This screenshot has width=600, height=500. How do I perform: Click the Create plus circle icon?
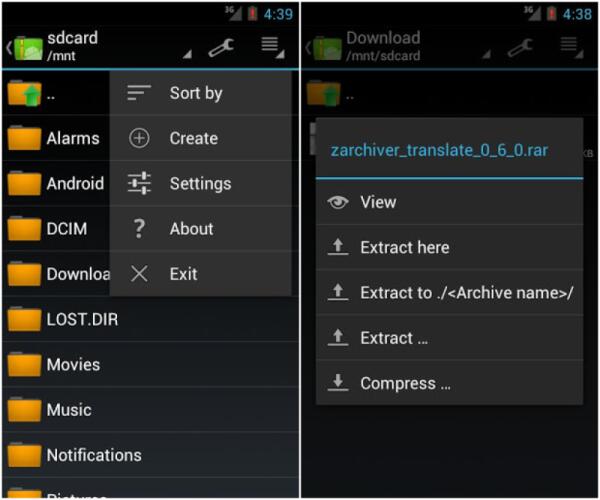tap(140, 138)
